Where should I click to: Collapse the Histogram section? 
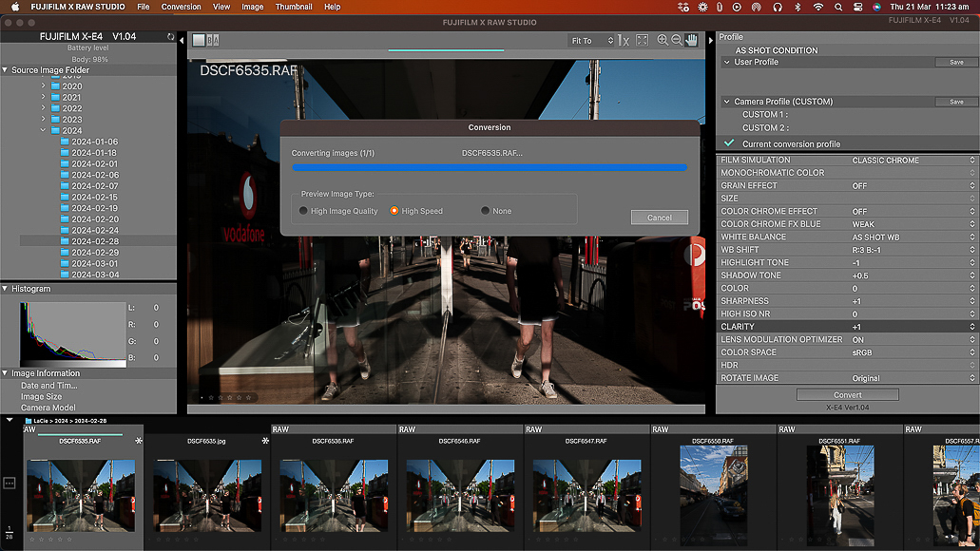5,289
